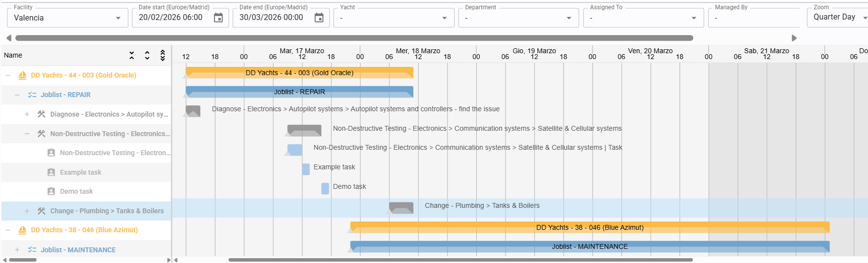Collapse the DD Yachts Gold Oracle row
Image resolution: width=868 pixels, height=263 pixels.
pyautogui.click(x=8, y=75)
